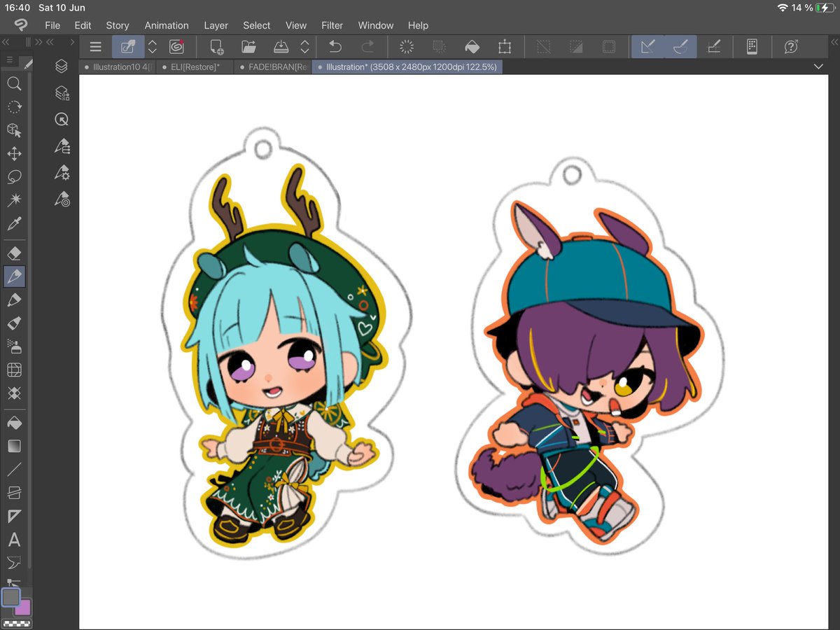Select the Blend tool
Image resolution: width=840 pixels, height=630 pixels.
click(14, 393)
